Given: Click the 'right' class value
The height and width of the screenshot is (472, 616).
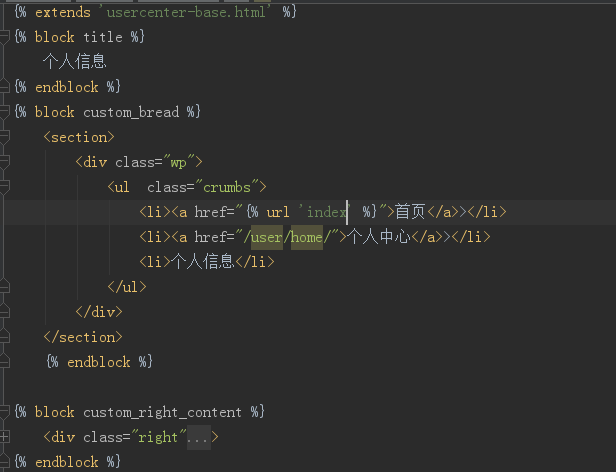Looking at the screenshot, I should [x=158, y=437].
